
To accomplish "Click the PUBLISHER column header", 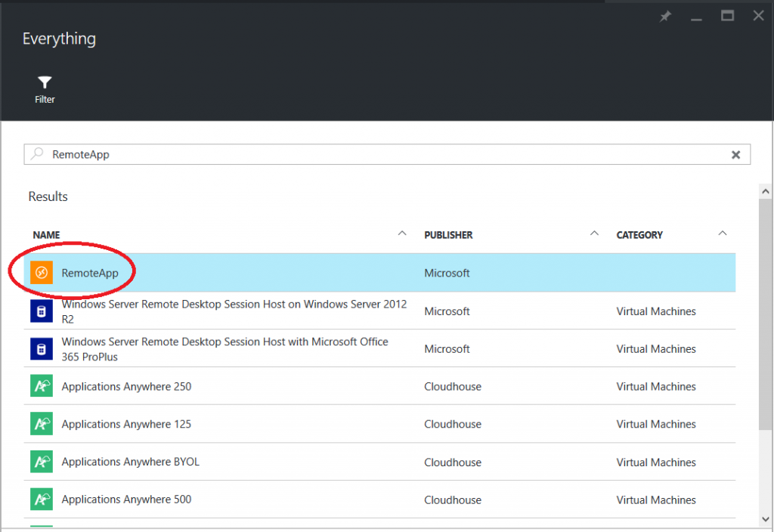I will (448, 235).
